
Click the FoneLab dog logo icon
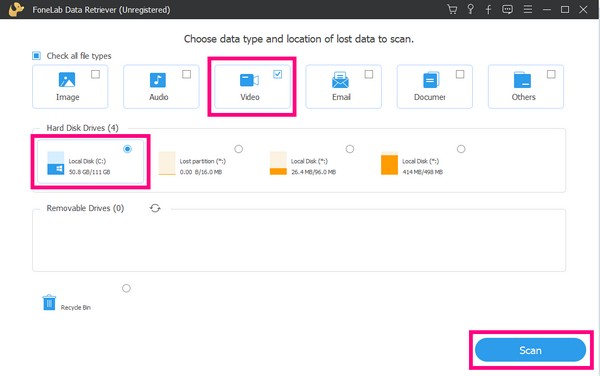16,9
